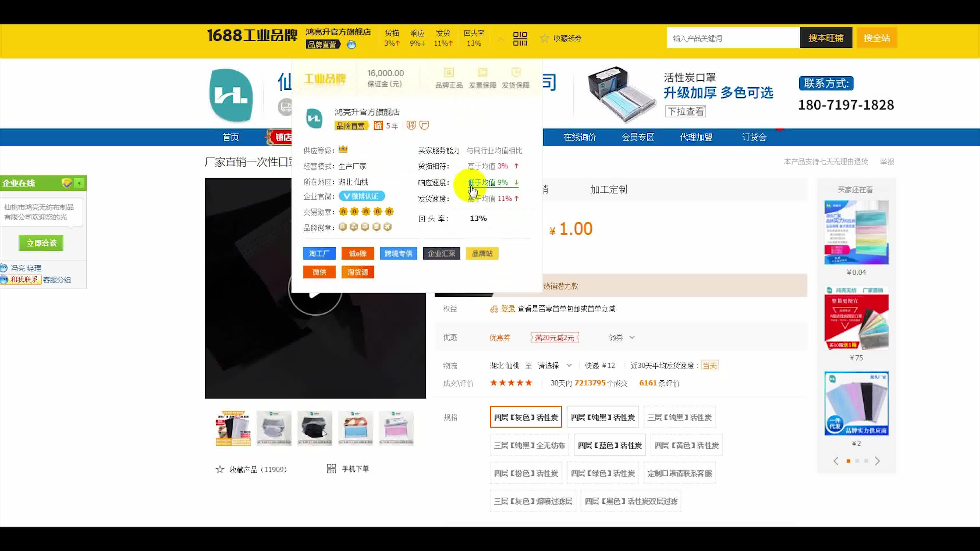
Task: Select spec 四层【纯黑】活性炭
Action: (x=603, y=417)
